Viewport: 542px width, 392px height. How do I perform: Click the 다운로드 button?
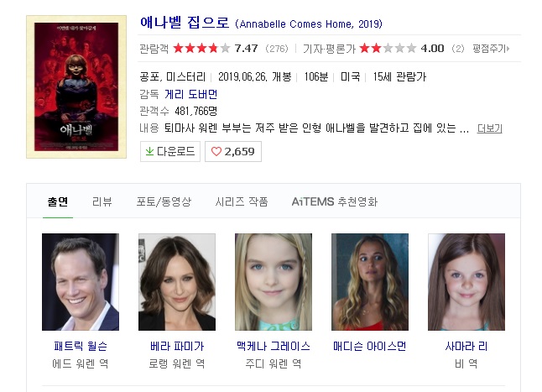170,151
